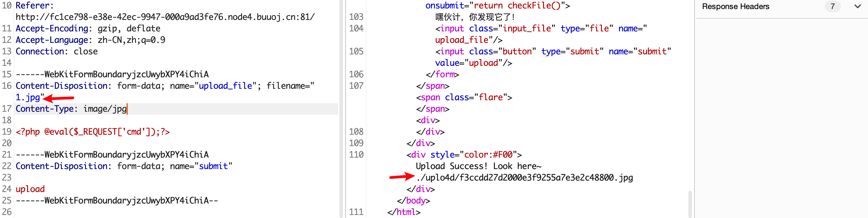Expand the Response Headers section chevron
This screenshot has height=218, width=868.
pyautogui.click(x=857, y=6)
